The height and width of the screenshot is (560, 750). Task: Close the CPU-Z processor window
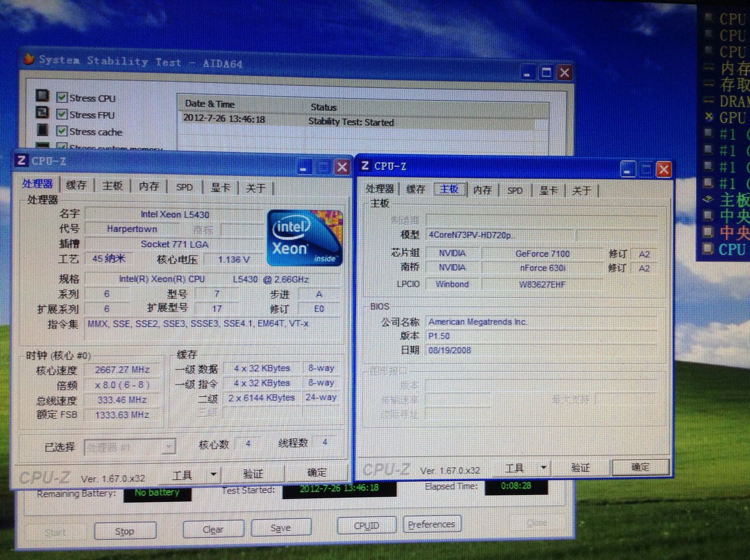pyautogui.click(x=342, y=167)
